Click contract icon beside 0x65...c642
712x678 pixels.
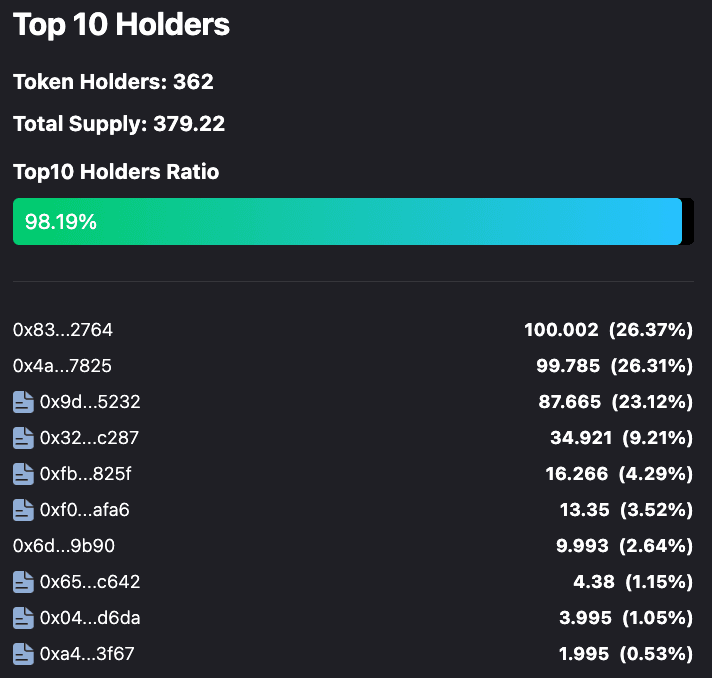coord(23,582)
